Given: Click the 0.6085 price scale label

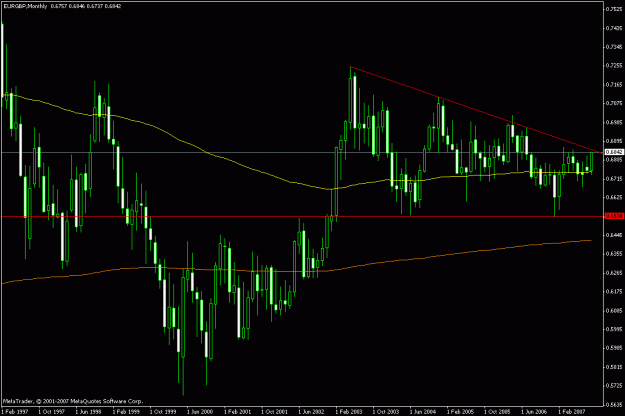Looking at the screenshot, I should 614,310.
